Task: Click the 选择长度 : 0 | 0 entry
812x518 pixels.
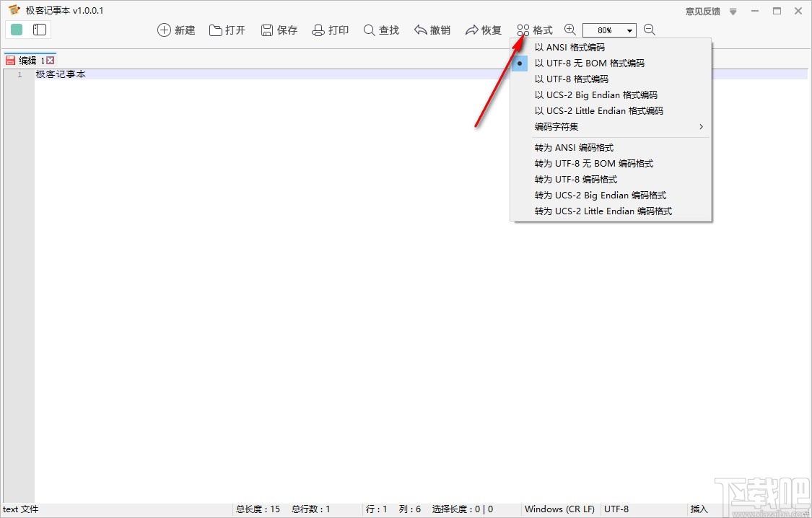Action: click(463, 509)
